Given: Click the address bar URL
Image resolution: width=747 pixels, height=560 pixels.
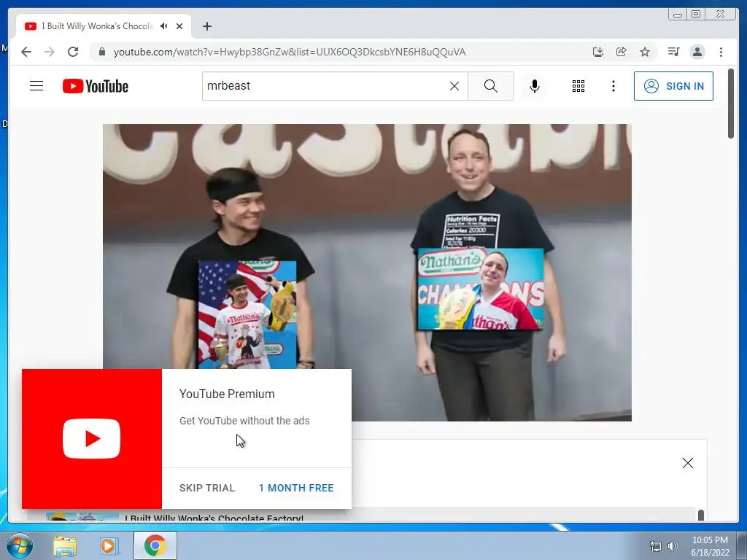Looking at the screenshot, I should coord(289,52).
